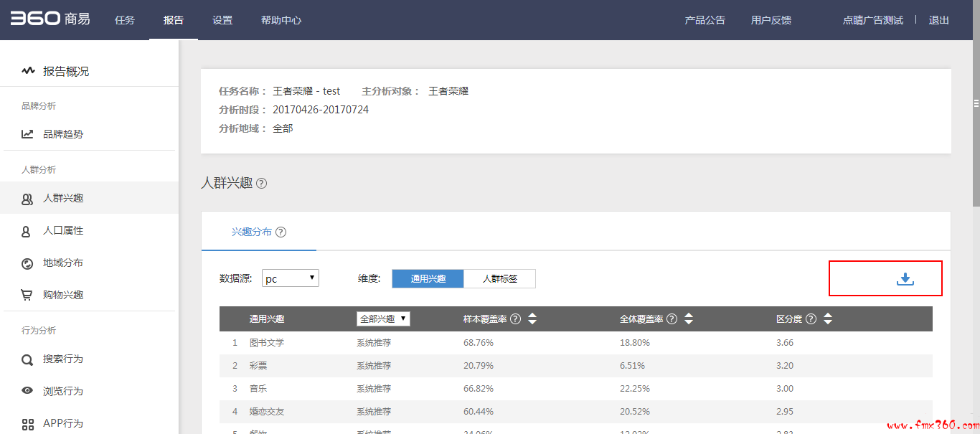980x434 pixels.
Task: Click the 3.00 value in 音乐 row
Action: click(785, 389)
